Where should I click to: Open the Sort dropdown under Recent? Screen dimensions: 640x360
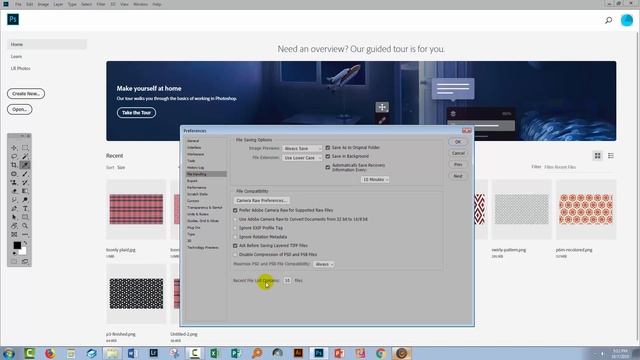[121, 167]
